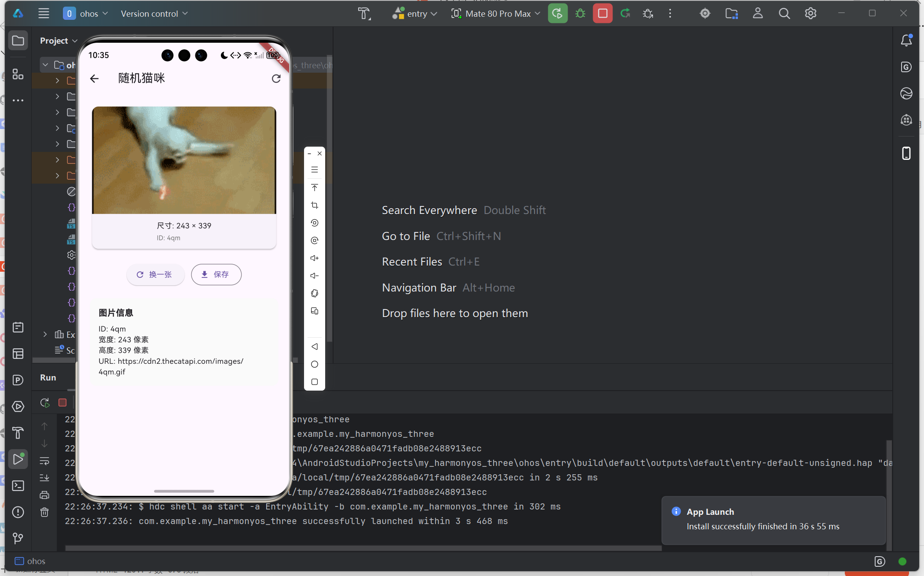
Task: Open the main hamburger menu
Action: tap(44, 14)
